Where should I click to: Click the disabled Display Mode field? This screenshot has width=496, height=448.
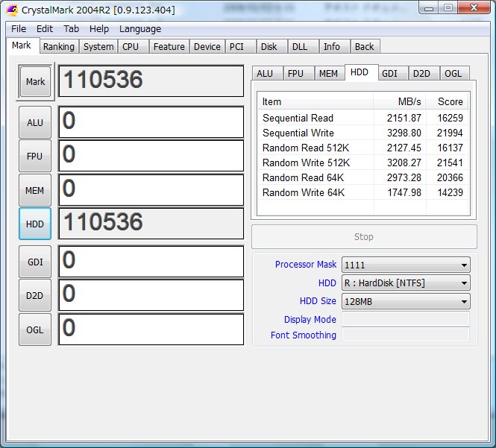pyautogui.click(x=406, y=319)
